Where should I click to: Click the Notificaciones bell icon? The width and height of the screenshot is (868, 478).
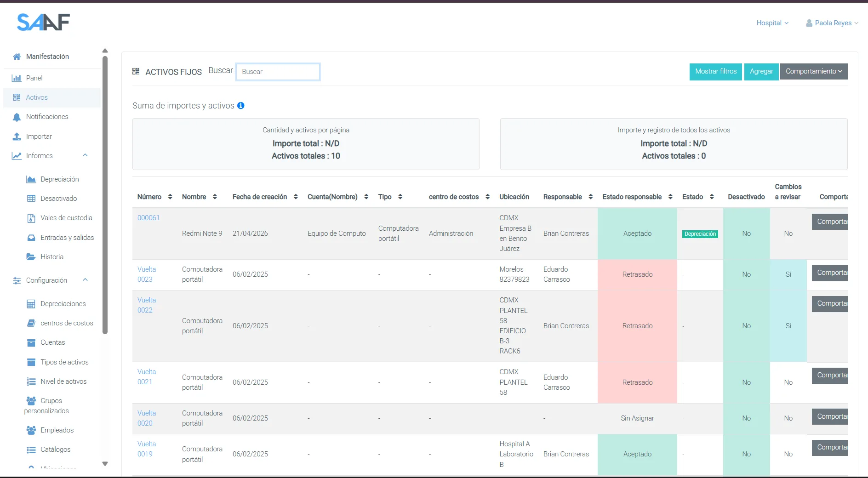pyautogui.click(x=17, y=117)
